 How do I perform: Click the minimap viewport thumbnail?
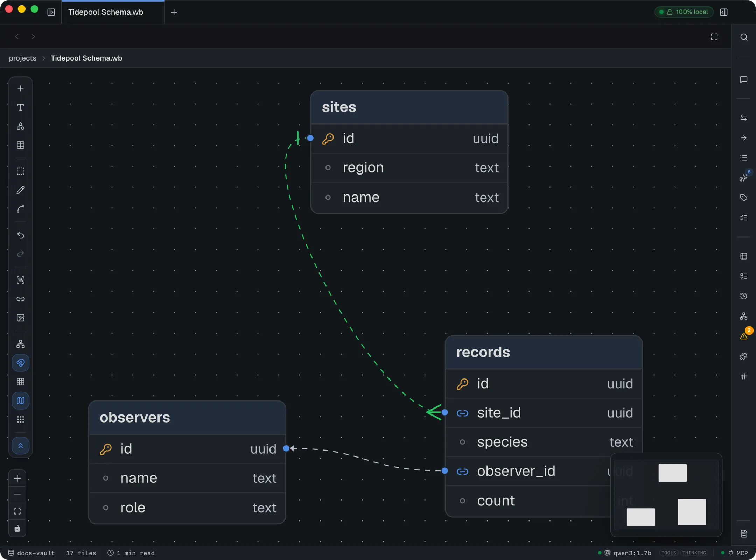point(666,495)
